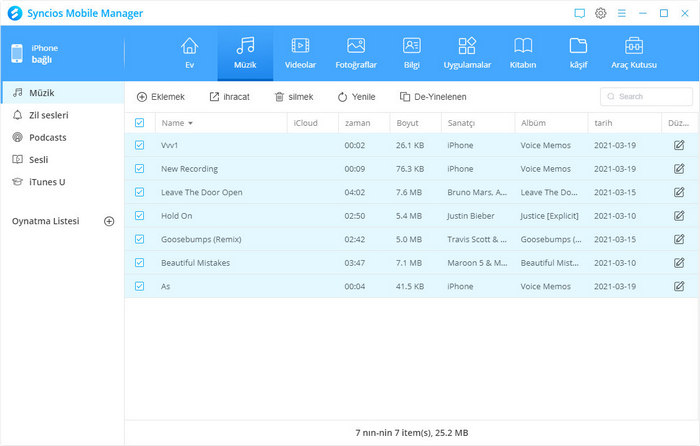Open the Videolar tab
This screenshot has height=446, width=700.
300,53
